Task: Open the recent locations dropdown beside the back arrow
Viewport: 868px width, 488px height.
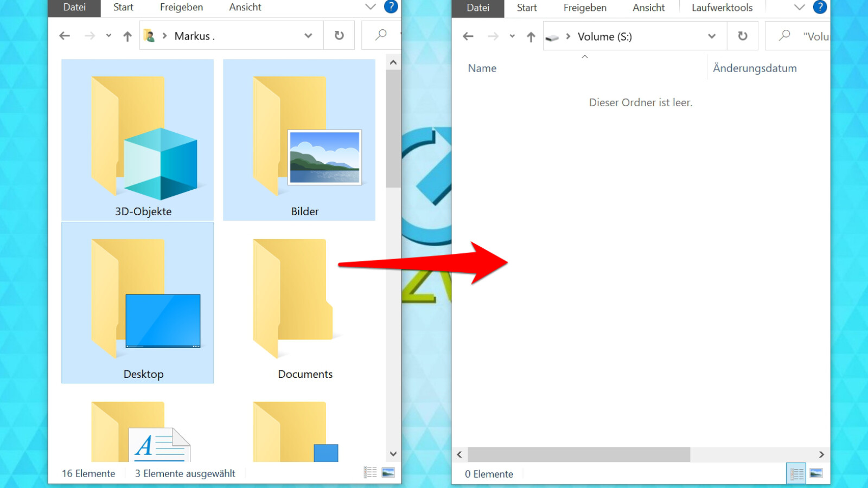Action: pos(108,36)
